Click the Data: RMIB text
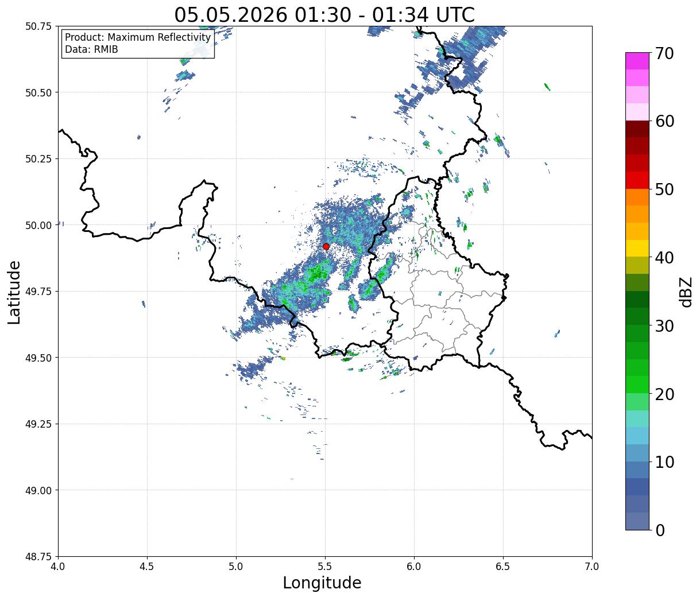The width and height of the screenshot is (700, 597). click(x=91, y=49)
